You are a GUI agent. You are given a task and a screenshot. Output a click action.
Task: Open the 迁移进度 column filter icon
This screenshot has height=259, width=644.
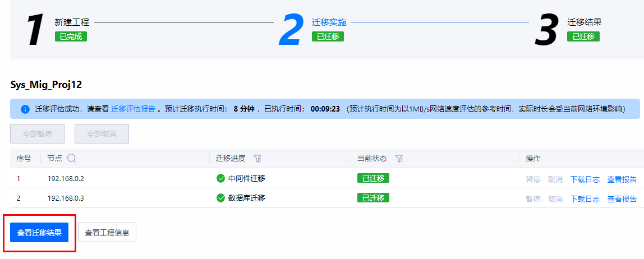[x=257, y=159]
